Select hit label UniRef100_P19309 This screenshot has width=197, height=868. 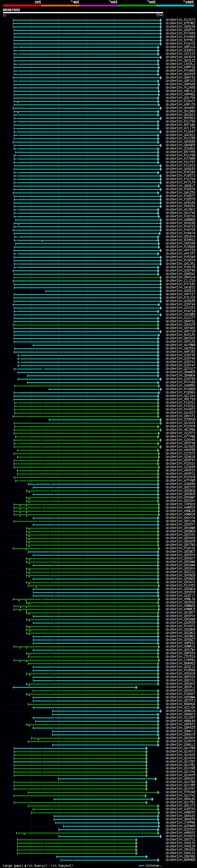pos(180,477)
